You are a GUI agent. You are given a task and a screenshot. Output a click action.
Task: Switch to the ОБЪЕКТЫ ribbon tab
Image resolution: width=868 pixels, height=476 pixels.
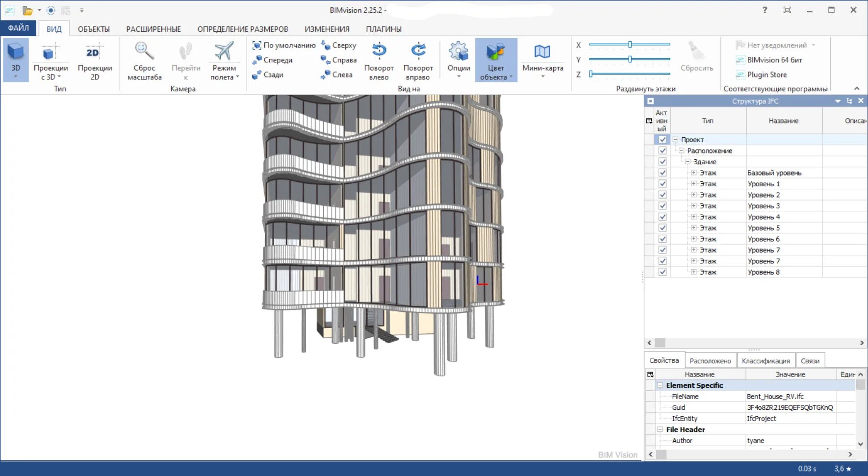click(x=94, y=29)
